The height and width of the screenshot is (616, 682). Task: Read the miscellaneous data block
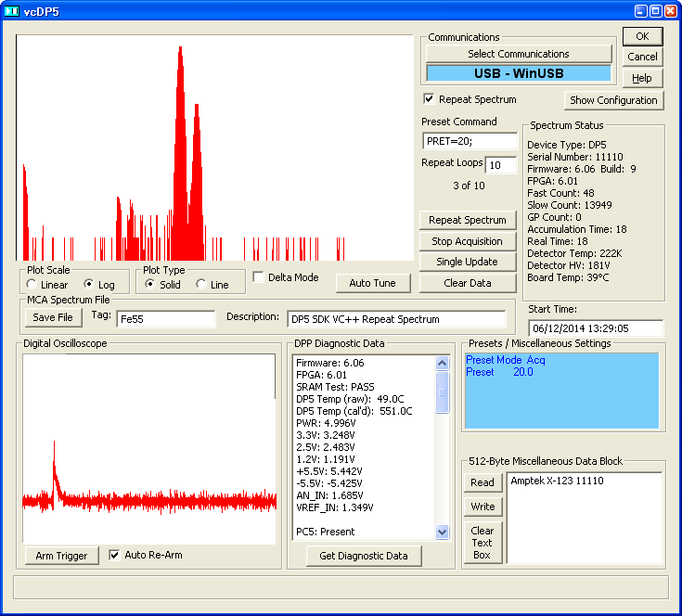[483, 482]
